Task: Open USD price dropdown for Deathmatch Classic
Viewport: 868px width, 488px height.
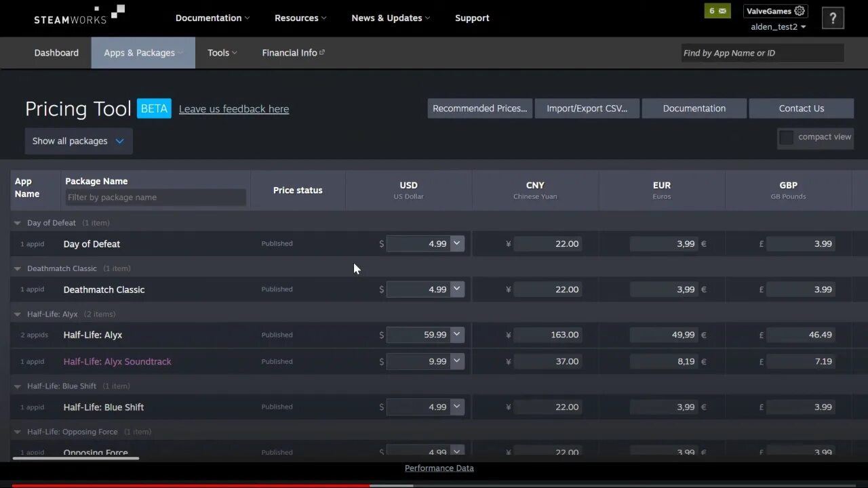Action: pos(457,289)
